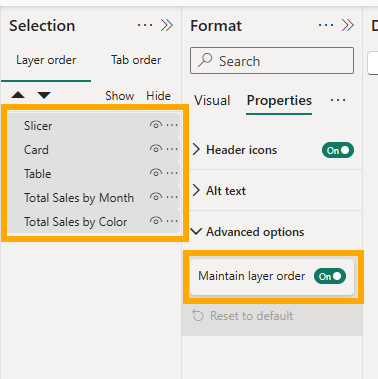
Task: Switch to the Visual tab
Action: [x=212, y=101]
